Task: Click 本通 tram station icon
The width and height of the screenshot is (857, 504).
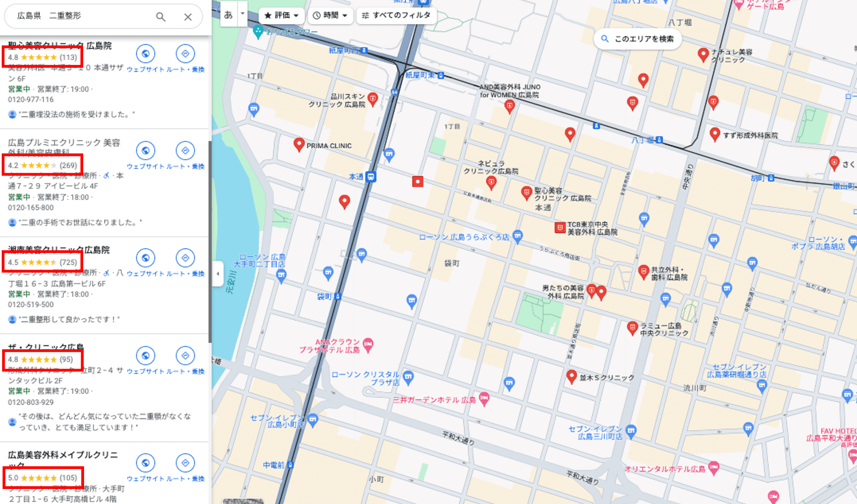Action: (371, 177)
